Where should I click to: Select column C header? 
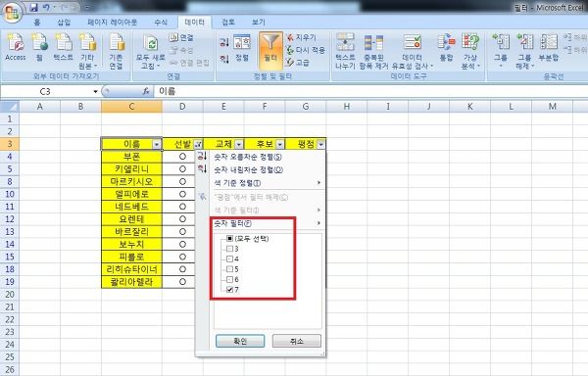(131, 107)
